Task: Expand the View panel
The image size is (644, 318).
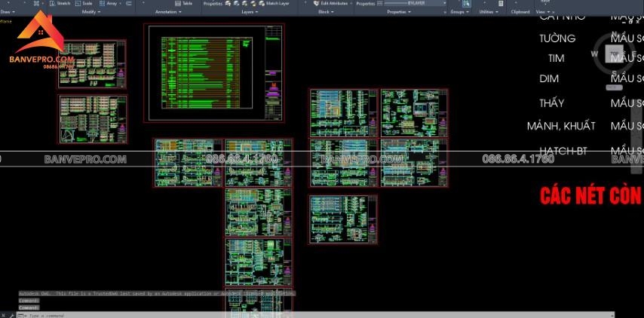Action: 542,12
